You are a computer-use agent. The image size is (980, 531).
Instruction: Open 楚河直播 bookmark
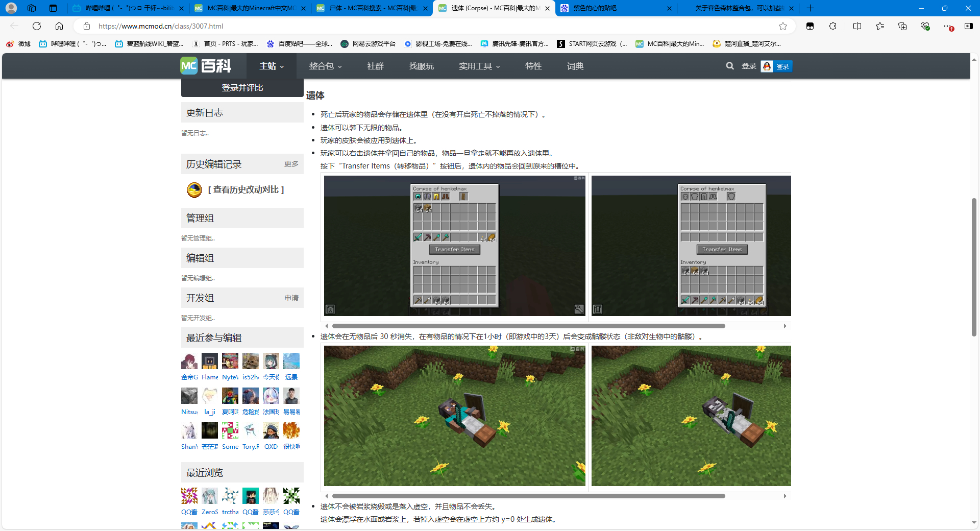point(747,44)
